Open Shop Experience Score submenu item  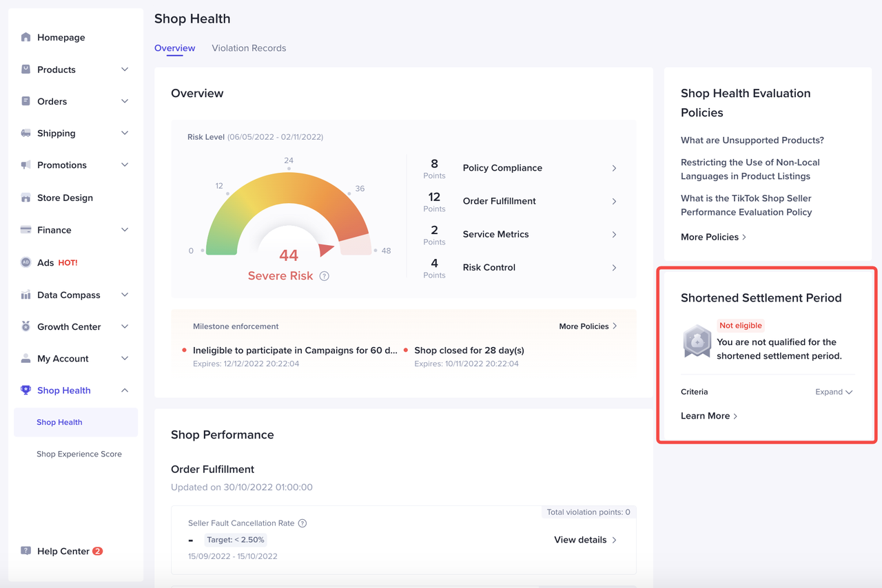(79, 454)
